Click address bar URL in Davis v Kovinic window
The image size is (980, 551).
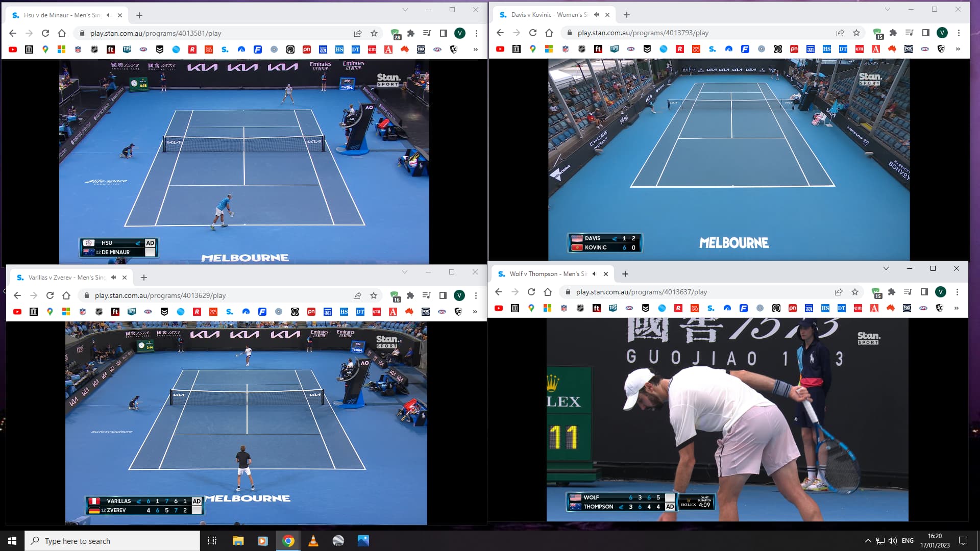pos(643,33)
